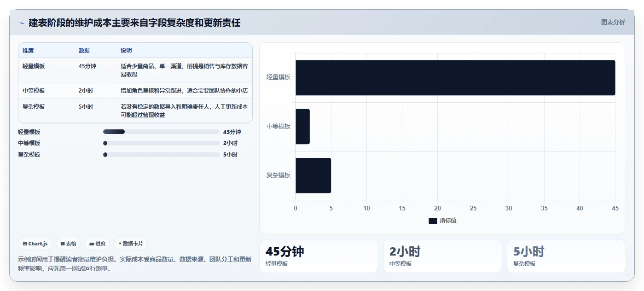Screen dimensions: 644x291
Task: Click the 指标值 legend color box
Action: (x=433, y=221)
